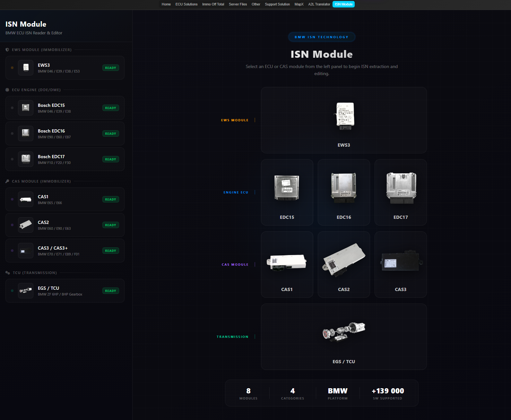Click the key icon beside CAS MODULE header
This screenshot has width=511, height=420.
click(x=7, y=181)
